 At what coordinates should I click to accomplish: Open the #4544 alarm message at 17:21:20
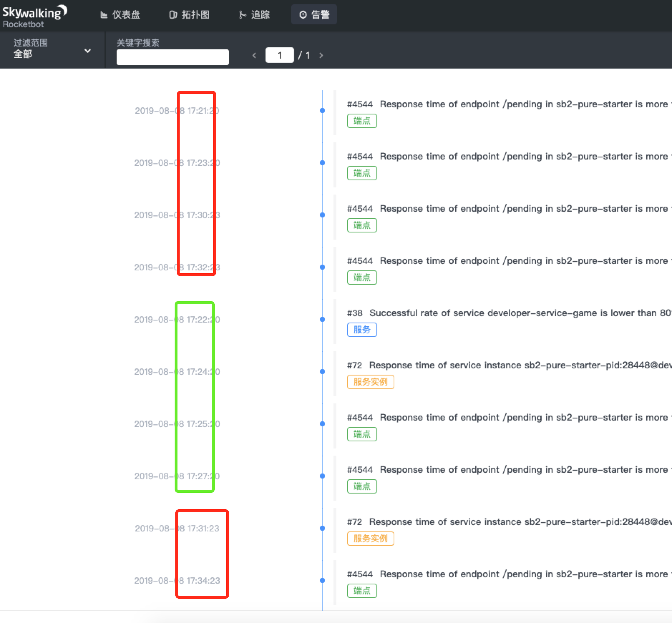[509, 104]
